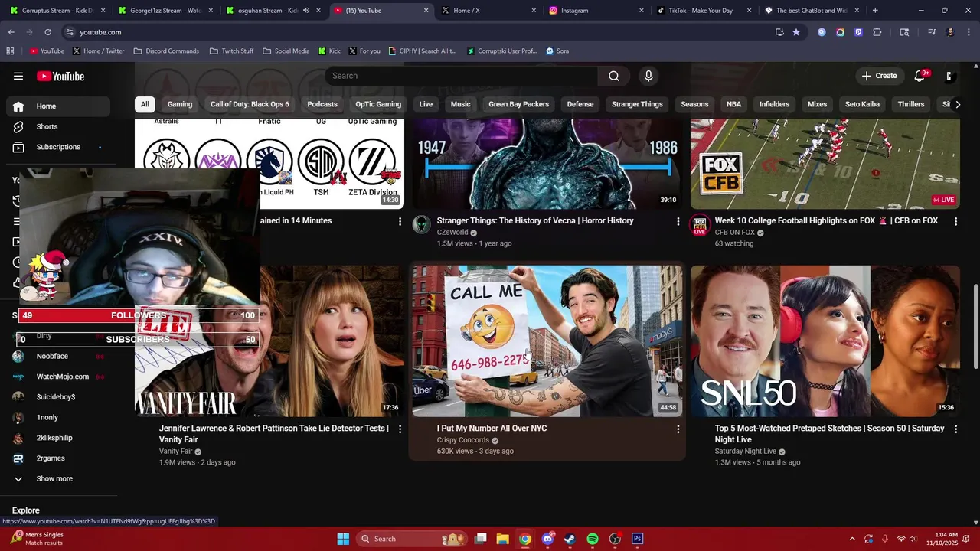The image size is (980, 551).
Task: Open Discord from the taskbar
Action: tap(547, 539)
